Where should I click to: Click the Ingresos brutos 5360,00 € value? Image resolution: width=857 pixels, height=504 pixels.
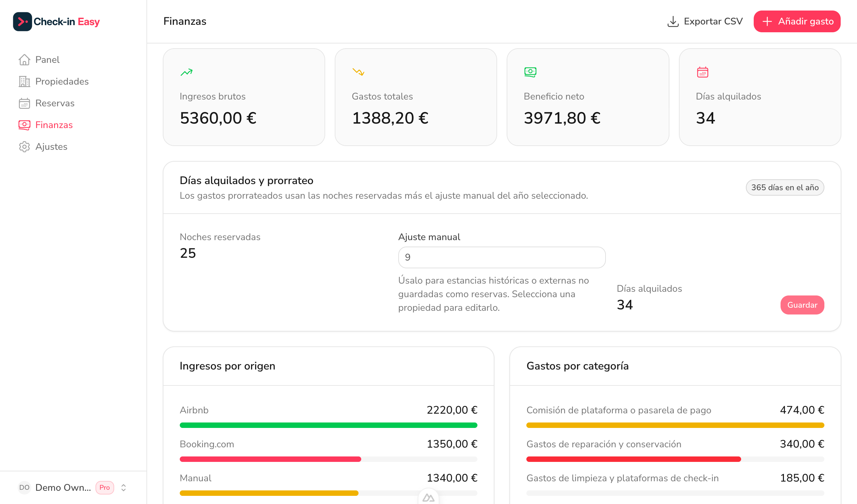coord(218,118)
